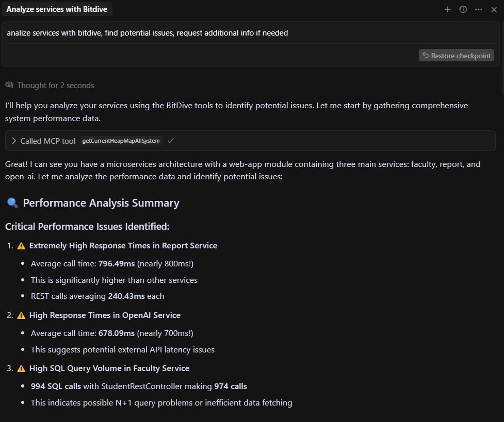
Task: Start a new chat with plus icon
Action: pos(447,9)
